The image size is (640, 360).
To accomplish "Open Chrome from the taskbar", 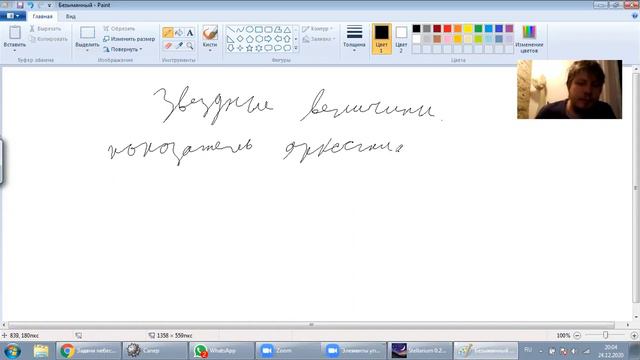I will click(x=89, y=351).
